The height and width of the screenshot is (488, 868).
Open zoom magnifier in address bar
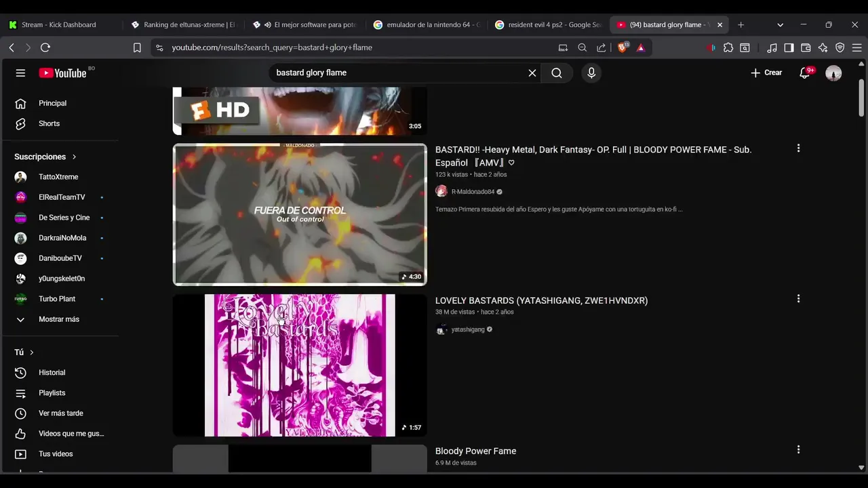pos(582,47)
